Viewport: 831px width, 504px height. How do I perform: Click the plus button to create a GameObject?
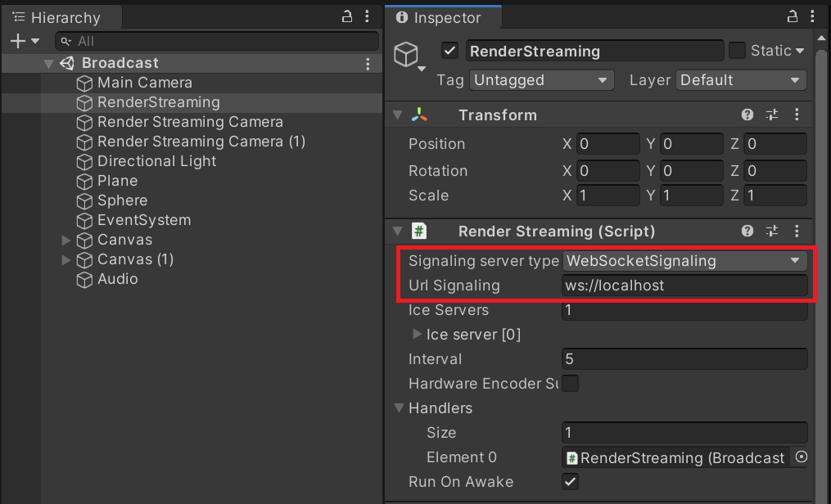coord(16,40)
